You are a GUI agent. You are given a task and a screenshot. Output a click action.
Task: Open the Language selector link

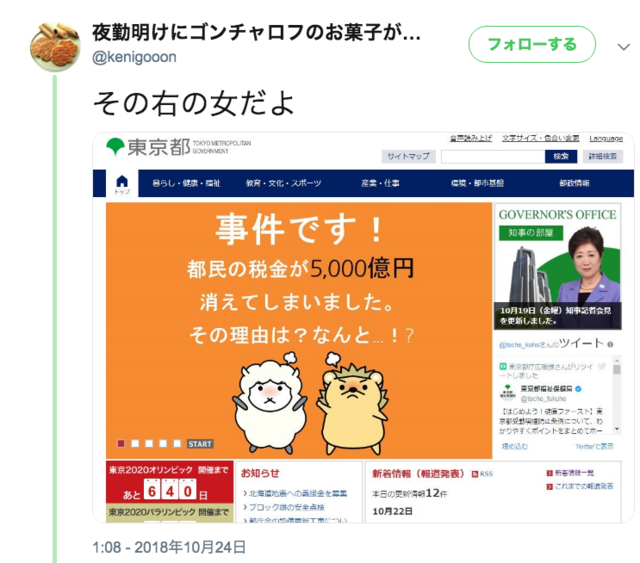(606, 138)
